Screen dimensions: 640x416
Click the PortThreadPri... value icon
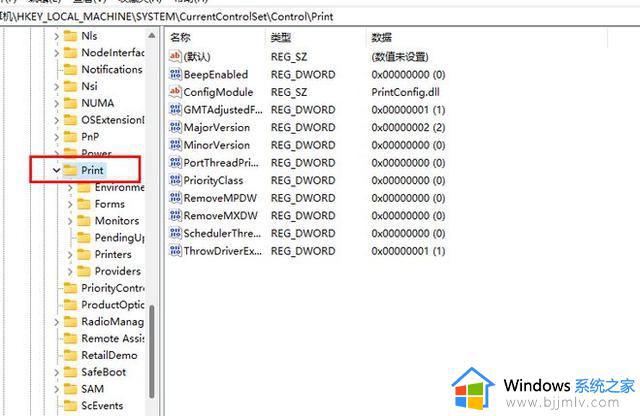point(175,162)
